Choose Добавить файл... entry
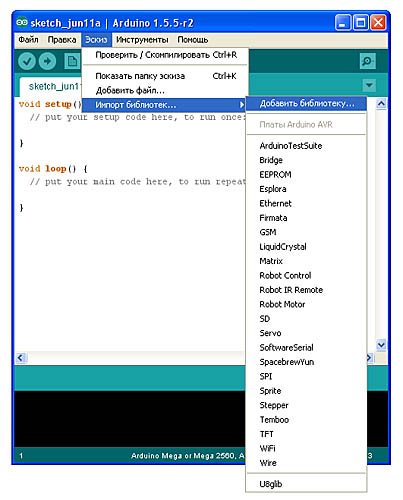This screenshot has width=403, height=500. [165, 90]
